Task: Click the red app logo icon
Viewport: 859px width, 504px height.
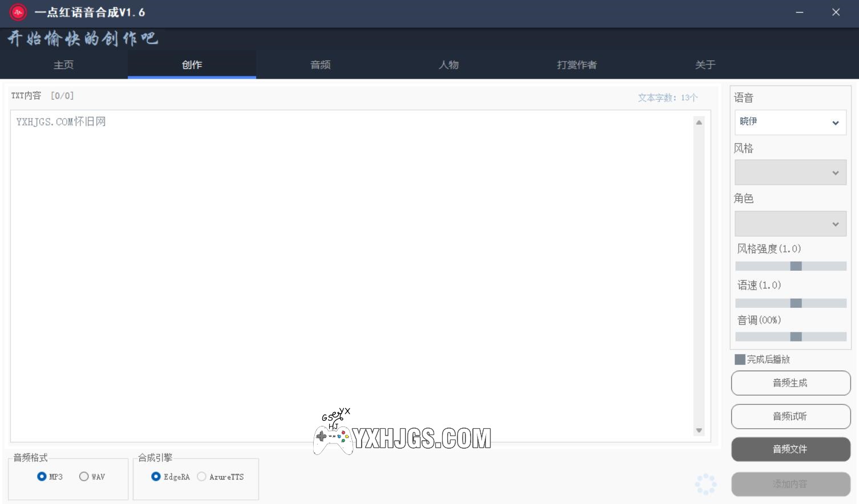Action: pos(18,12)
